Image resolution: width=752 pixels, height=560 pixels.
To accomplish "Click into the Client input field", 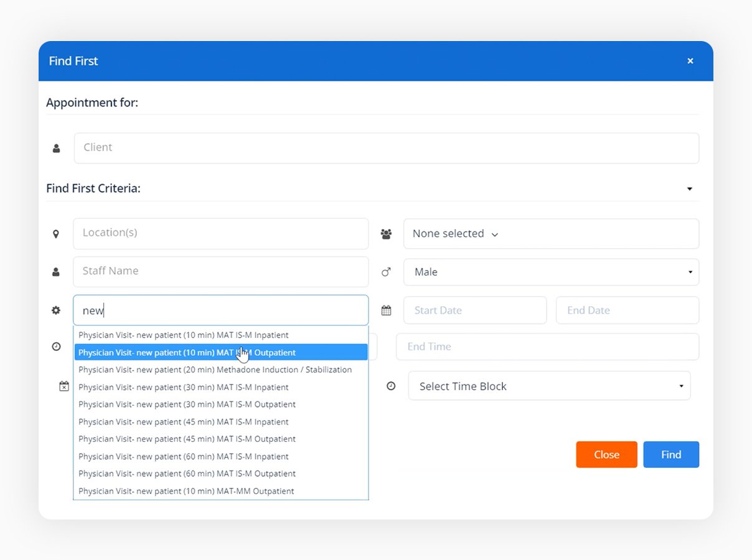I will 386,148.
